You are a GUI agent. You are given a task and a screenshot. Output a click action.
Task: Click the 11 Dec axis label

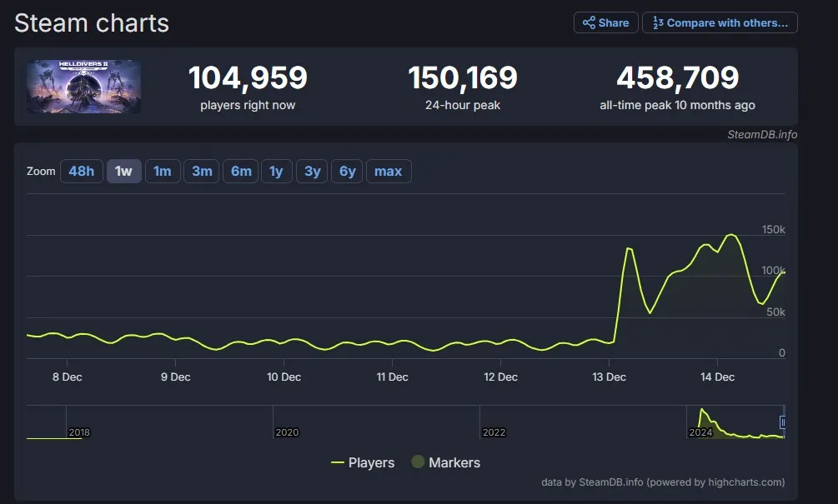[x=392, y=377]
